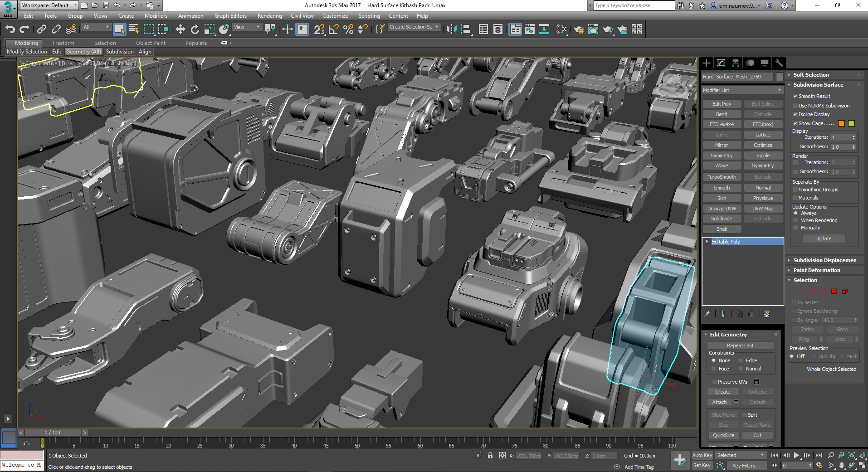Open the Modifier List dropdown
Image resolution: width=868 pixels, height=472 pixels.
[x=742, y=90]
